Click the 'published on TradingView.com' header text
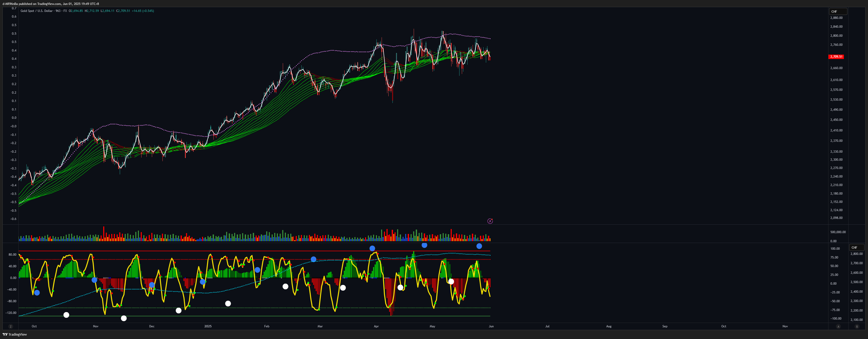 point(40,4)
